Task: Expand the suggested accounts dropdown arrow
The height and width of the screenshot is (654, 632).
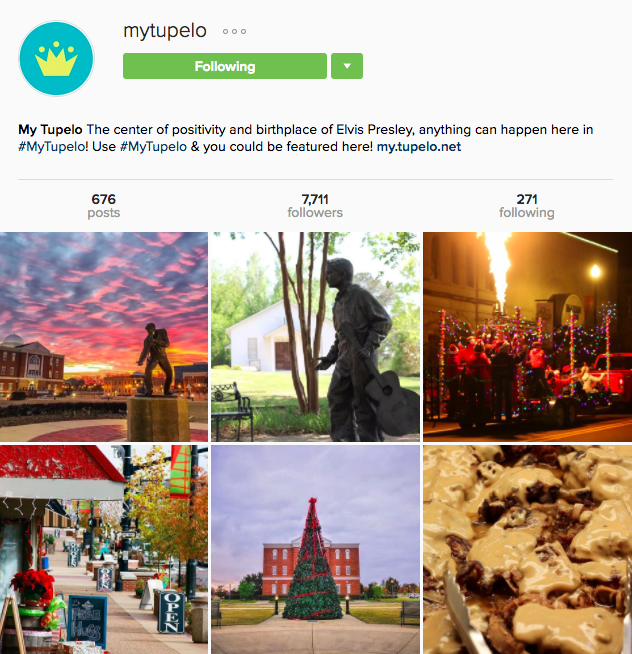Action: click(347, 66)
